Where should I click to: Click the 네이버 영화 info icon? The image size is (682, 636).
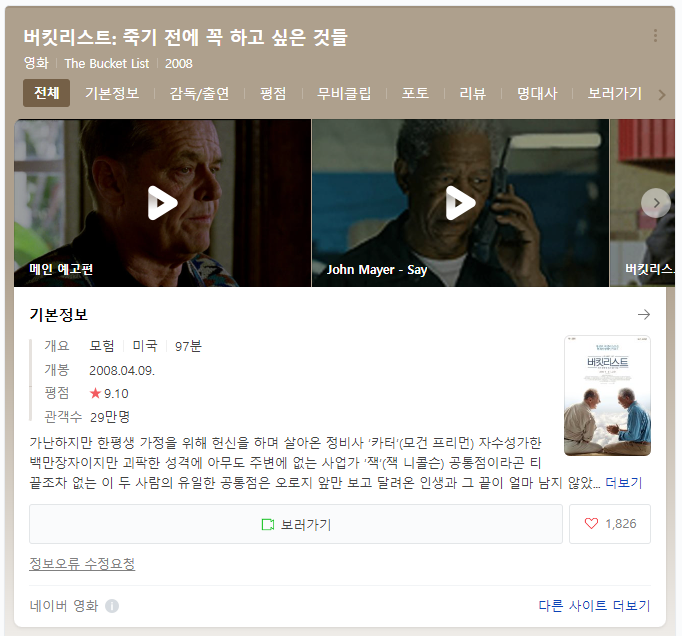(112, 606)
